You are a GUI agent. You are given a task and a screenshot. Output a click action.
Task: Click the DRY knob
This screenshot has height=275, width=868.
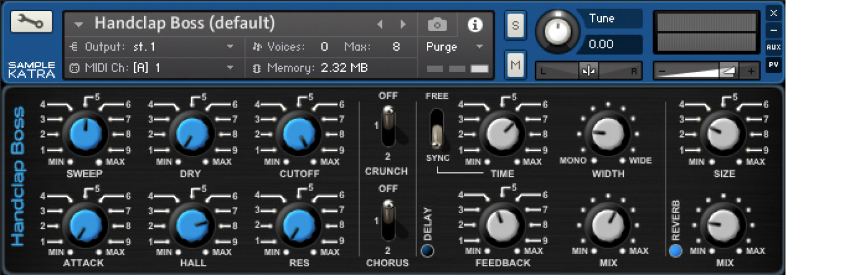(192, 134)
